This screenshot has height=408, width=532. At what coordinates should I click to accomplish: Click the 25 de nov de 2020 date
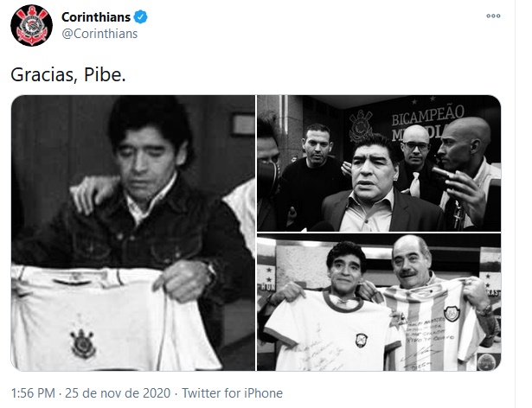[x=118, y=393]
